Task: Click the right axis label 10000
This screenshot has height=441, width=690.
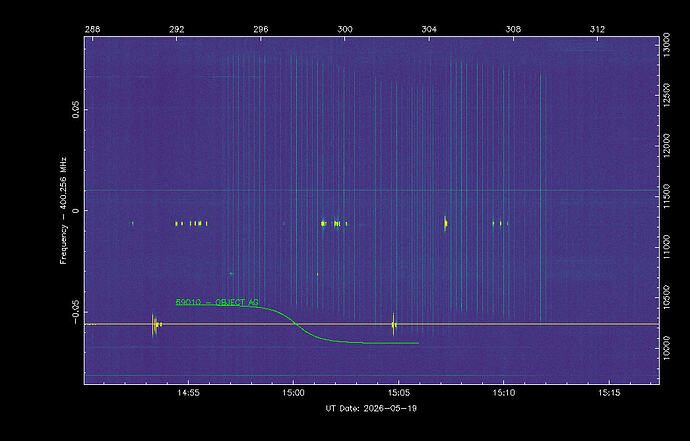Action: 667,348
